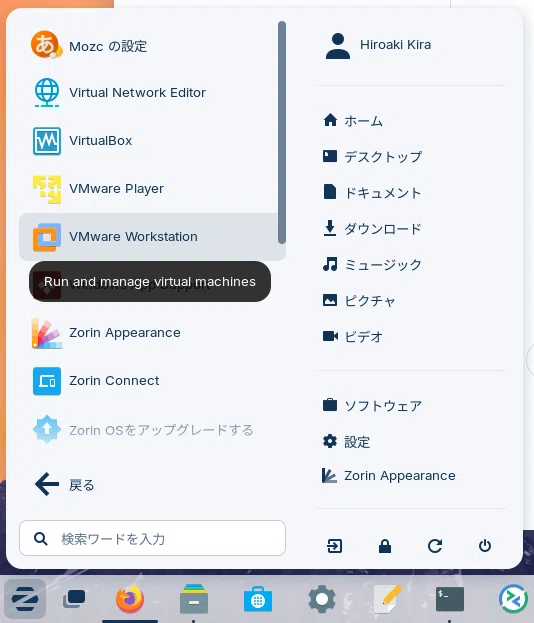Click the ミュージック note icon
534x623 pixels.
tap(330, 264)
